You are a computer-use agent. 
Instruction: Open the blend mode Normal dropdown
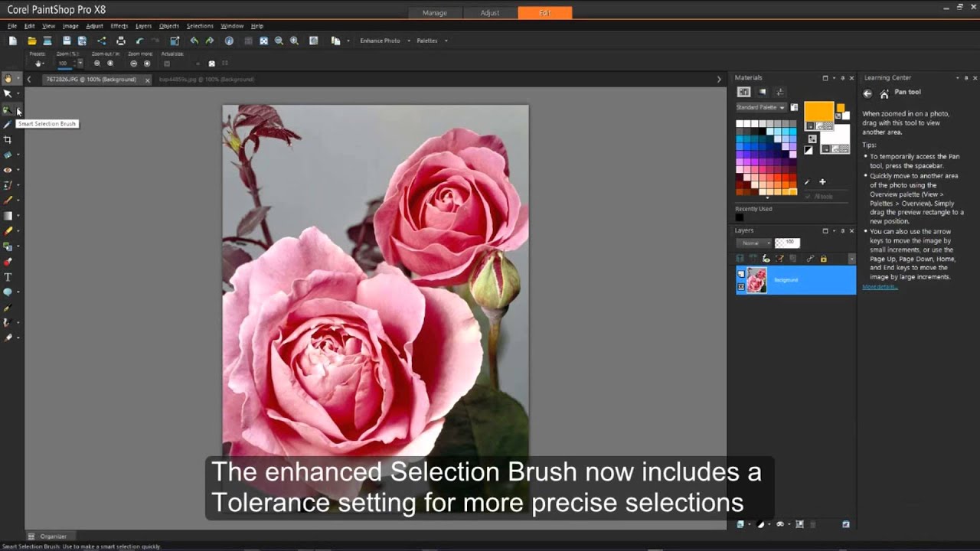click(754, 243)
